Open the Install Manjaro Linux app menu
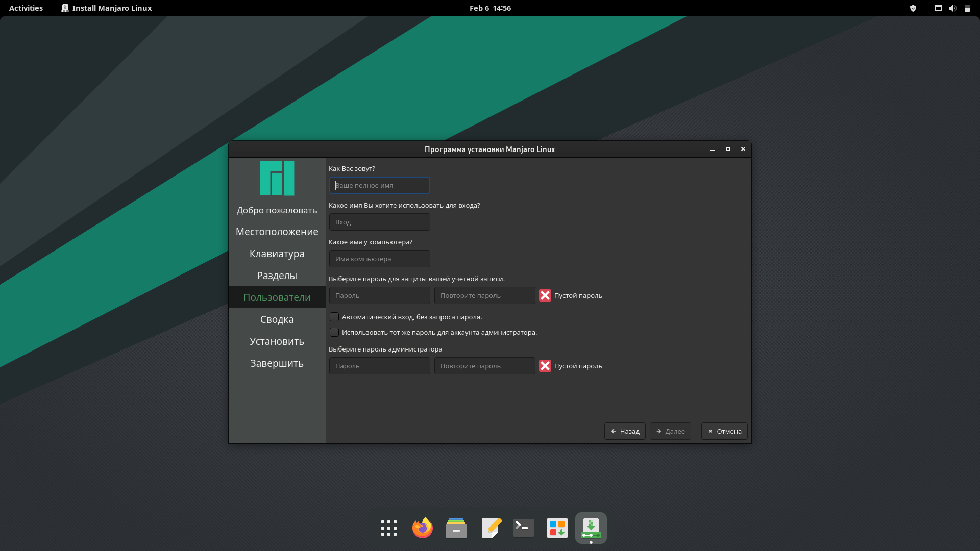980x551 pixels. (107, 8)
